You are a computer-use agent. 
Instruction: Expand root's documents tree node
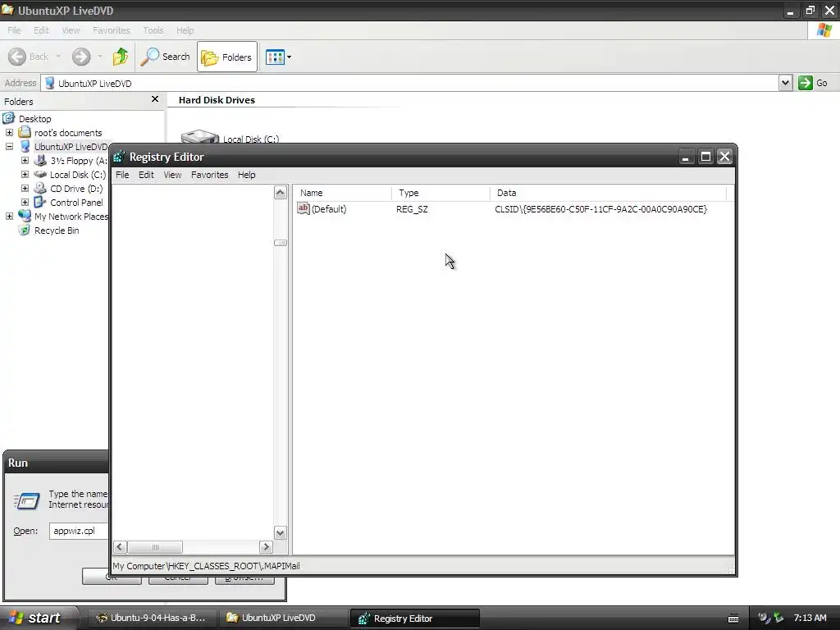[x=10, y=132]
